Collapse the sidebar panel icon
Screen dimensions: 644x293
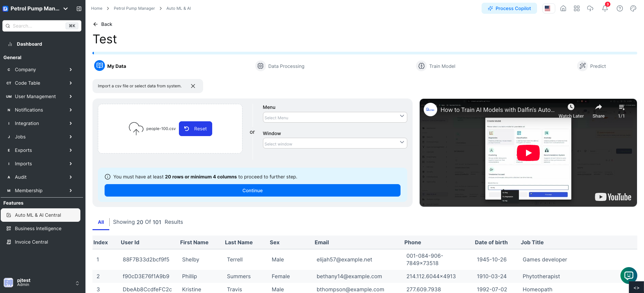tap(79, 9)
